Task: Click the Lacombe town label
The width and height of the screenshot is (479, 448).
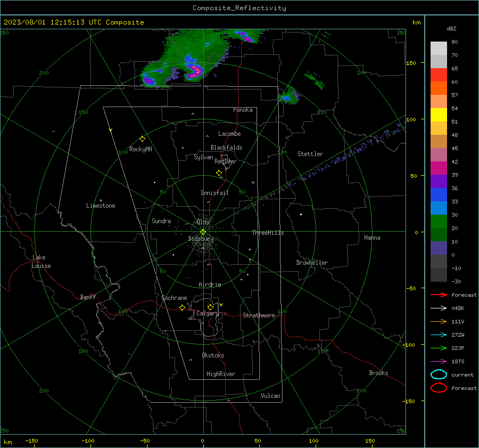Action: [x=229, y=134]
